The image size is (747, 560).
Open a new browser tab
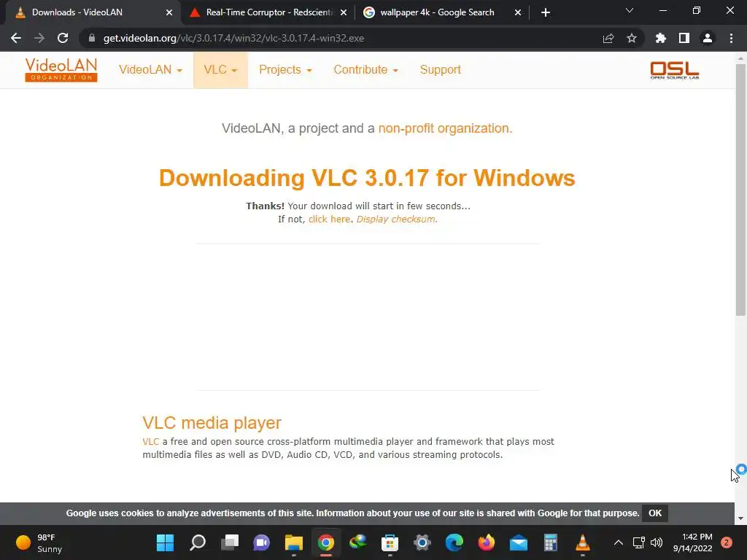546,12
